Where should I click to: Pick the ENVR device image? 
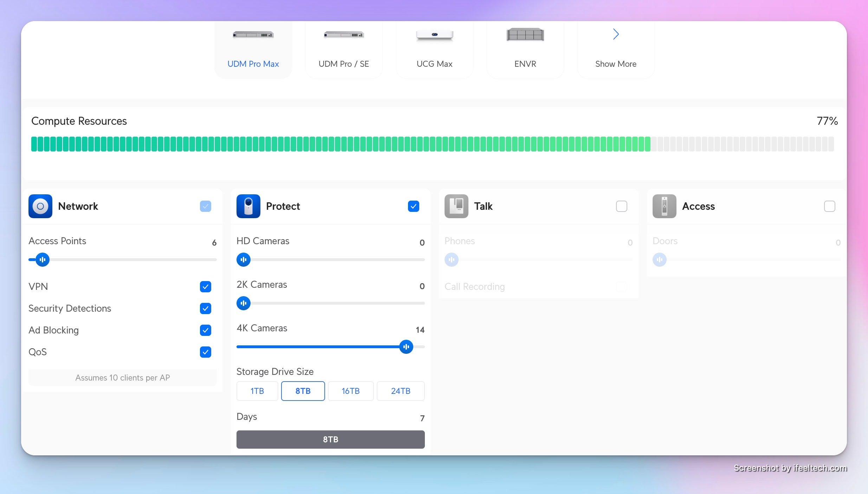pos(525,35)
